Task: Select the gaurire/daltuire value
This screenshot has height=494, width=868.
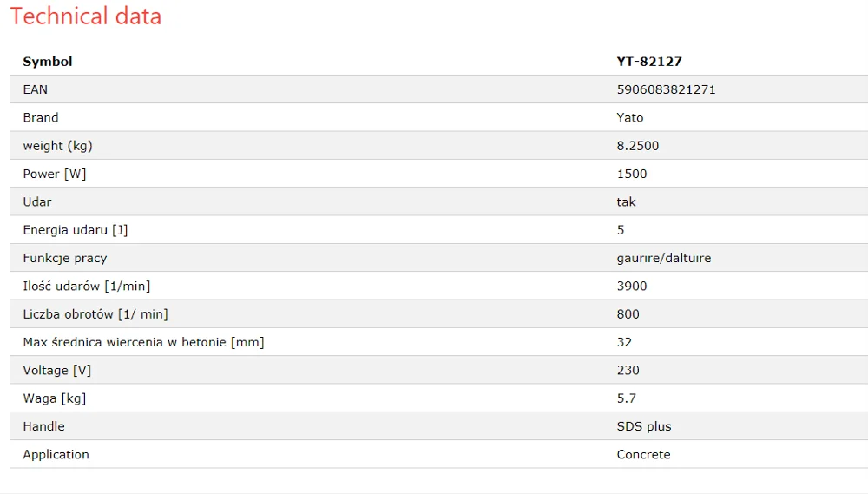Action: point(664,258)
